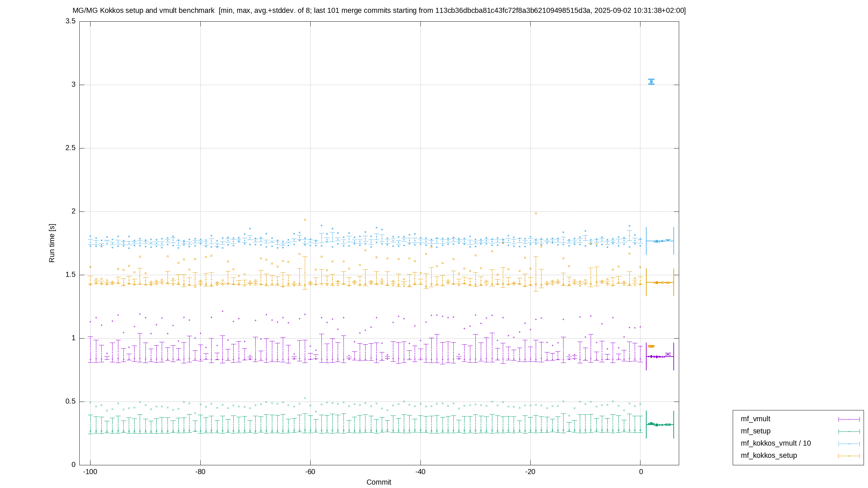868x488 pixels.
Task: Click the mf_kokkos_setup legend label
Action: tap(769, 455)
